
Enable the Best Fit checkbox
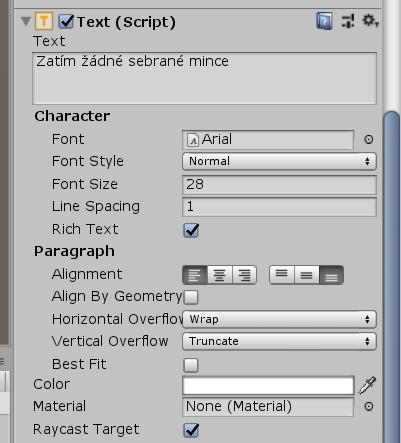(191, 365)
